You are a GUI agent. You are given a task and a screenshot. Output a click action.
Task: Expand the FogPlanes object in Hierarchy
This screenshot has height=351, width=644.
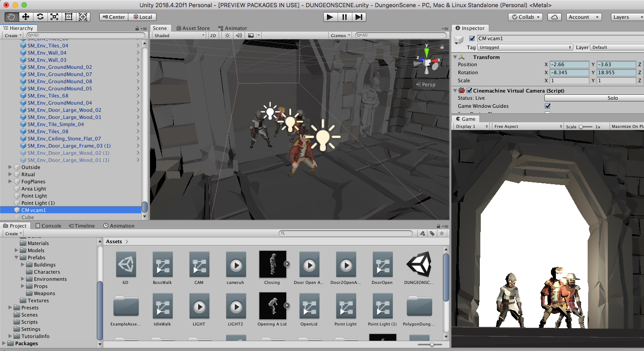(x=10, y=182)
